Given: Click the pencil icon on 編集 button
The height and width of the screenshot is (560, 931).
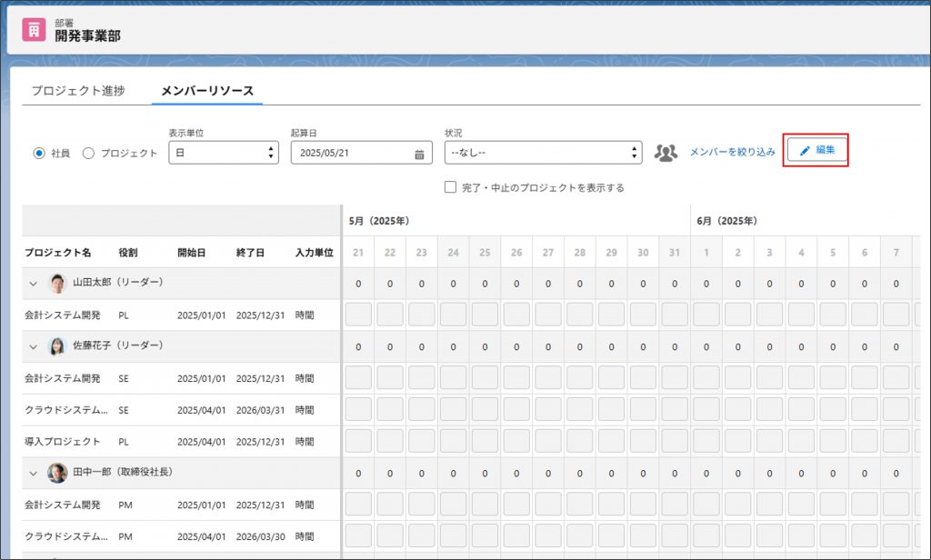Looking at the screenshot, I should point(804,151).
